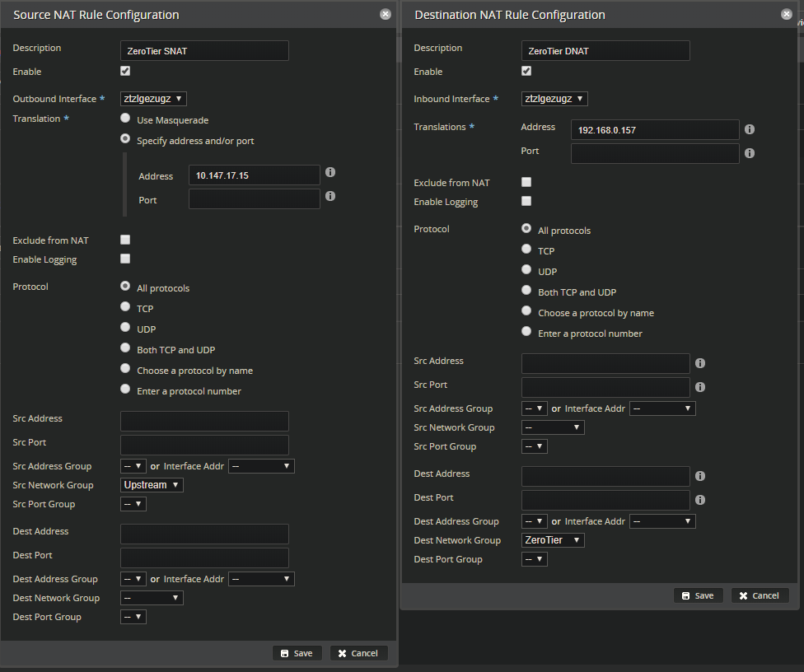Check Exclude from NAT in Source NAT rule

point(125,240)
